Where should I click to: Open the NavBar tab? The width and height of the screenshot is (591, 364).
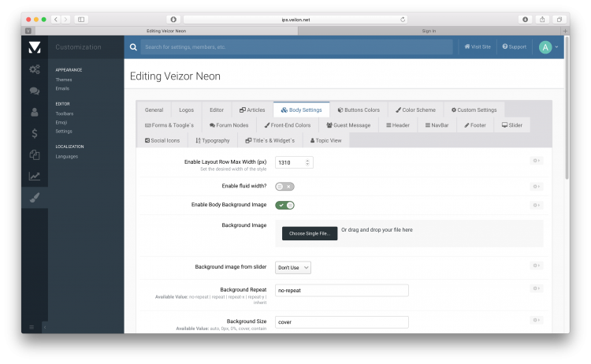[x=437, y=125]
